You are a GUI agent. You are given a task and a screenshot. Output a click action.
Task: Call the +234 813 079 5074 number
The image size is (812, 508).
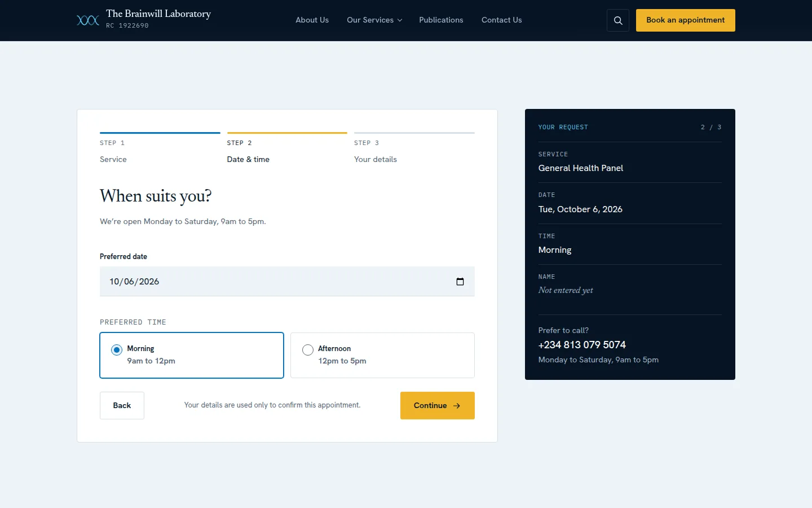[582, 345]
